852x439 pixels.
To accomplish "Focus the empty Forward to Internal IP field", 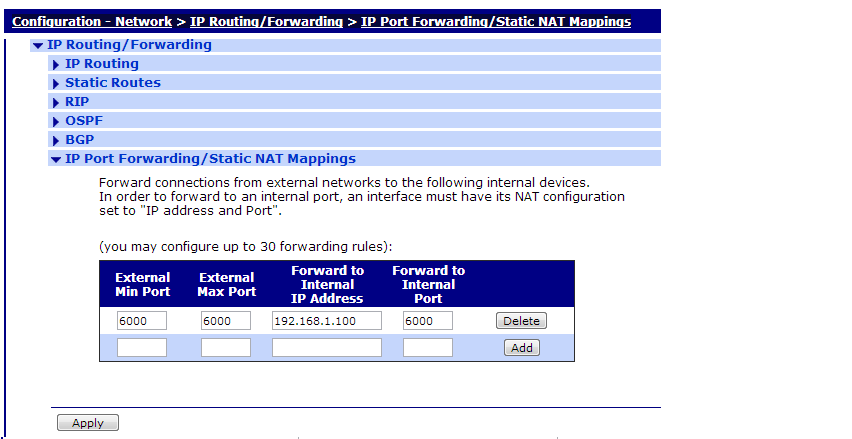I will point(327,348).
